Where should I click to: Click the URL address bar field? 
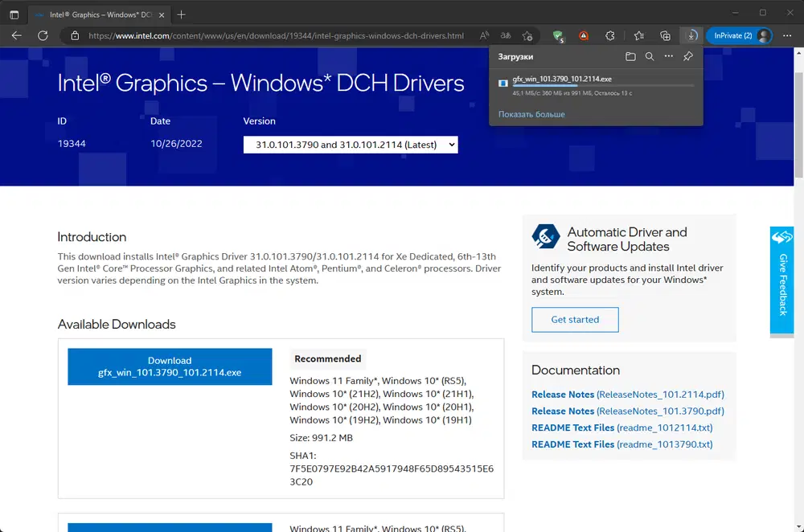click(273, 35)
